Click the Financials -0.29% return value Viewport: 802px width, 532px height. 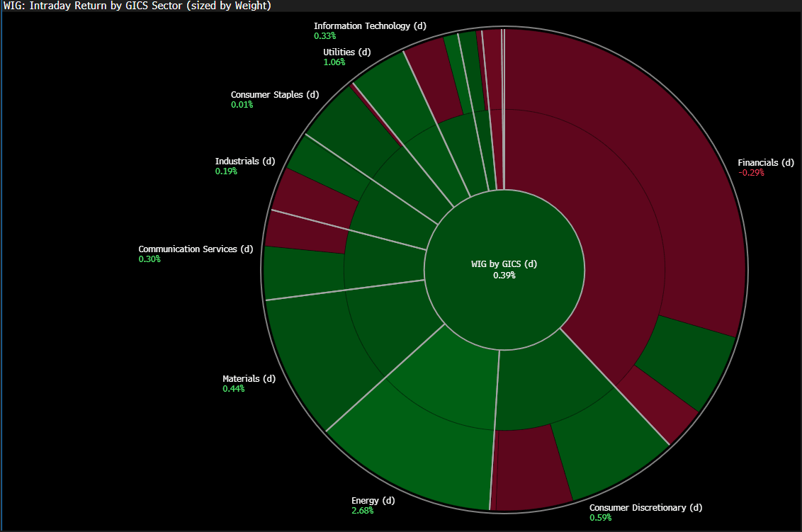click(x=751, y=173)
